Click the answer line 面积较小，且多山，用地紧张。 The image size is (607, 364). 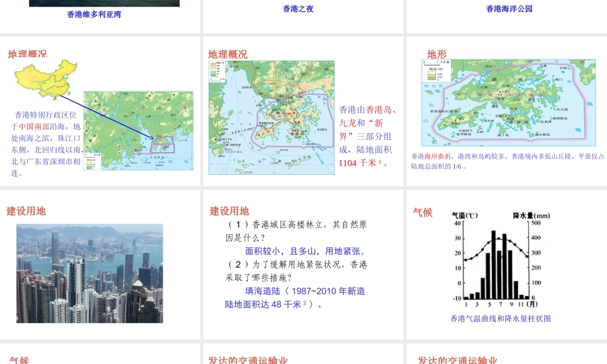pos(305,251)
